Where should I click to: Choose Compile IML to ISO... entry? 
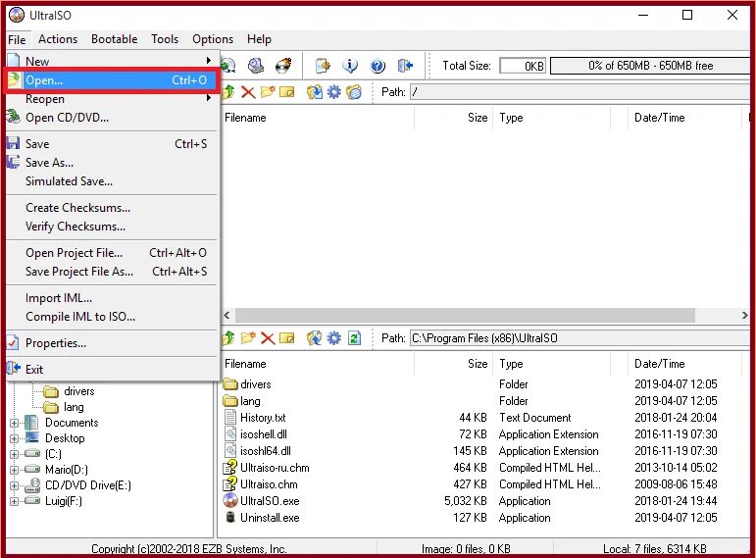113,317
